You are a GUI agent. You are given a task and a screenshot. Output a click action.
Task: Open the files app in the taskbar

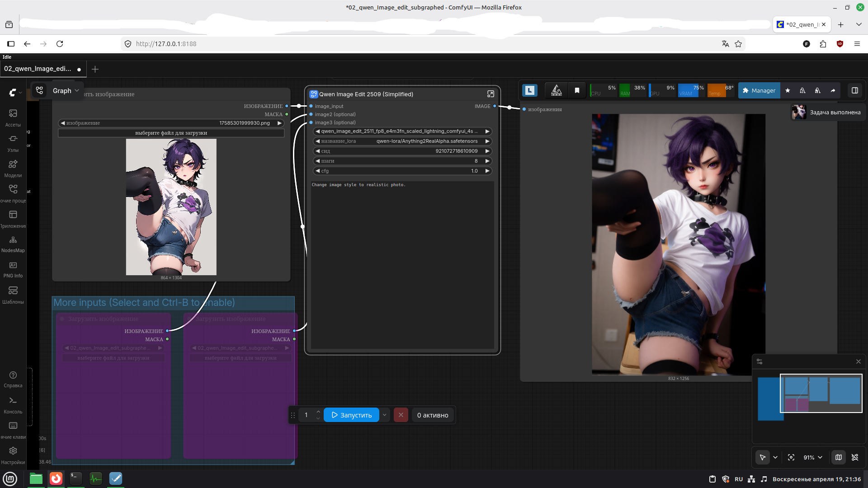[36, 478]
